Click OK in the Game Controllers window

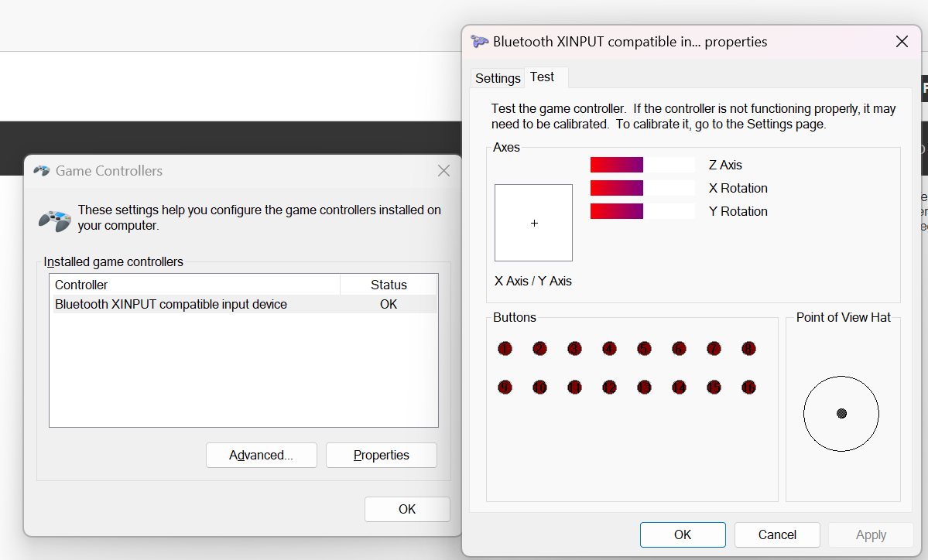click(x=407, y=509)
